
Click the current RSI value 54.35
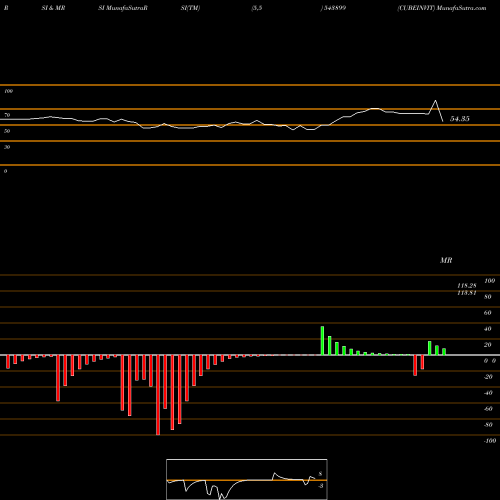[460, 119]
